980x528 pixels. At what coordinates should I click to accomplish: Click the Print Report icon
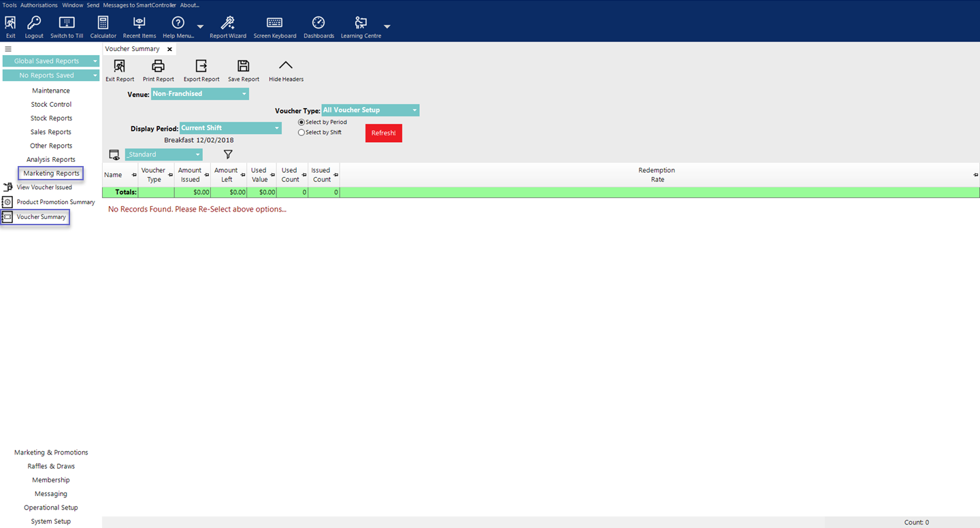(x=158, y=66)
